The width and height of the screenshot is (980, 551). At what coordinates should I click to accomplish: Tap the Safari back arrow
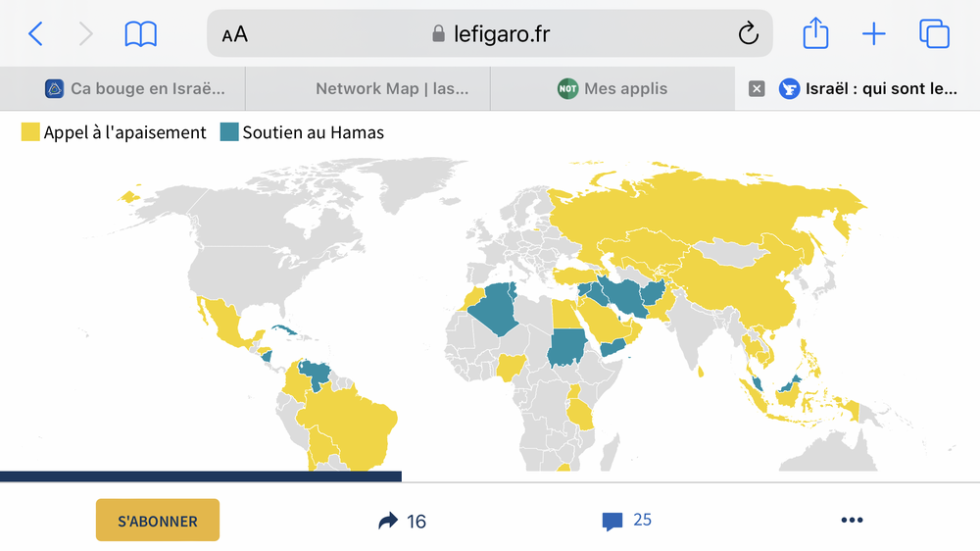[35, 35]
